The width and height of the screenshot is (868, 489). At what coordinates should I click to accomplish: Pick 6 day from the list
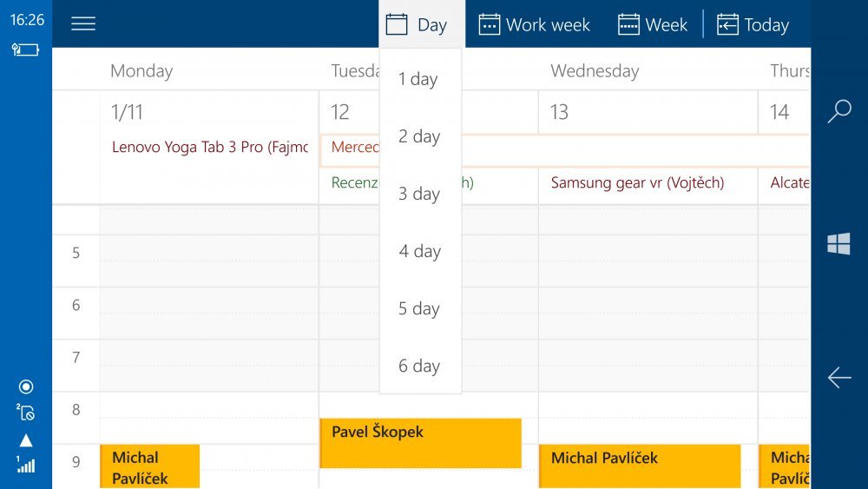[419, 366]
